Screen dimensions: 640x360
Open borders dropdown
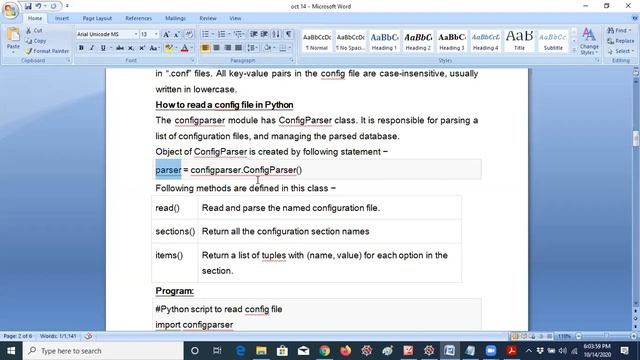click(x=290, y=48)
